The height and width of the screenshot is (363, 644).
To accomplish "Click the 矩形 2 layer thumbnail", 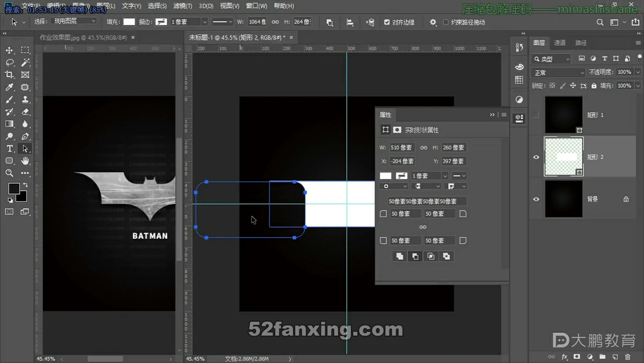I will pos(563,157).
